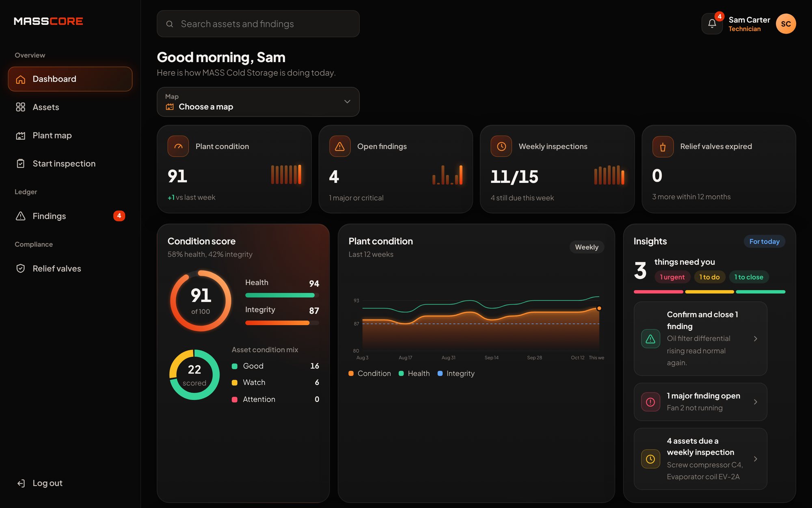Toggle the Condition legend item
The width and height of the screenshot is (812, 508).
coord(369,373)
